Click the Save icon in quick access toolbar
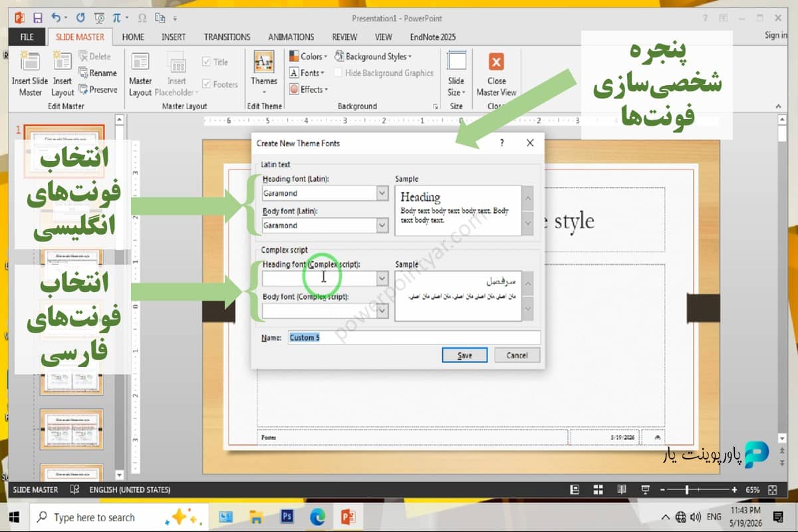Image resolution: width=798 pixels, height=532 pixels. click(x=37, y=18)
